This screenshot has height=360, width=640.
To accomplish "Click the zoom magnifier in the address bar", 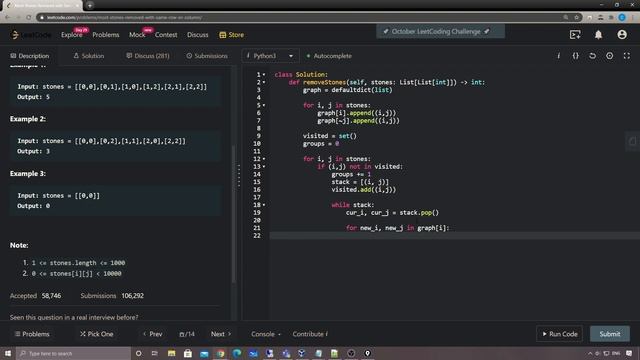I will click(566, 17).
